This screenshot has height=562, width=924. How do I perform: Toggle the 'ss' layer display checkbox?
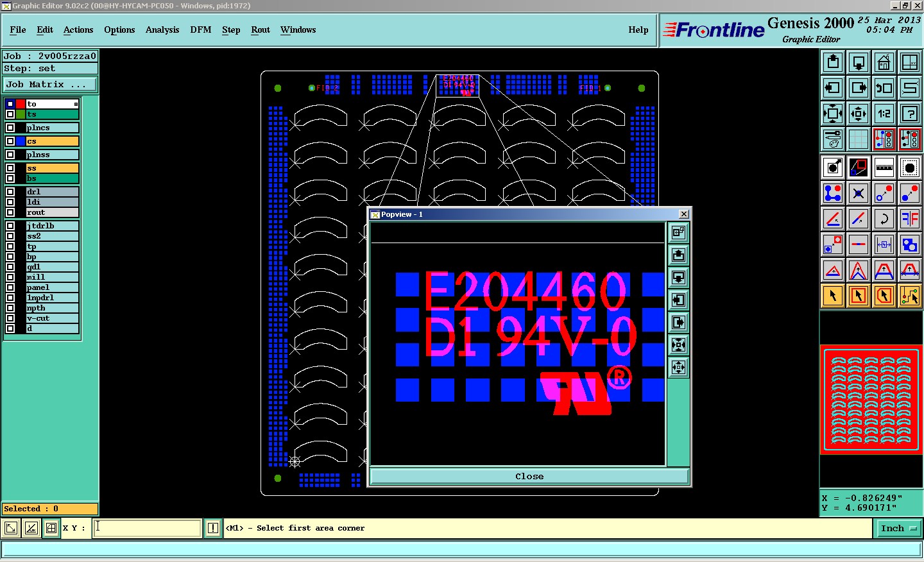10,168
